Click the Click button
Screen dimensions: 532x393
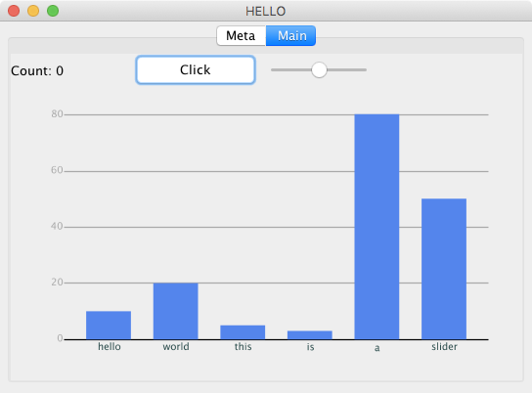[196, 69]
